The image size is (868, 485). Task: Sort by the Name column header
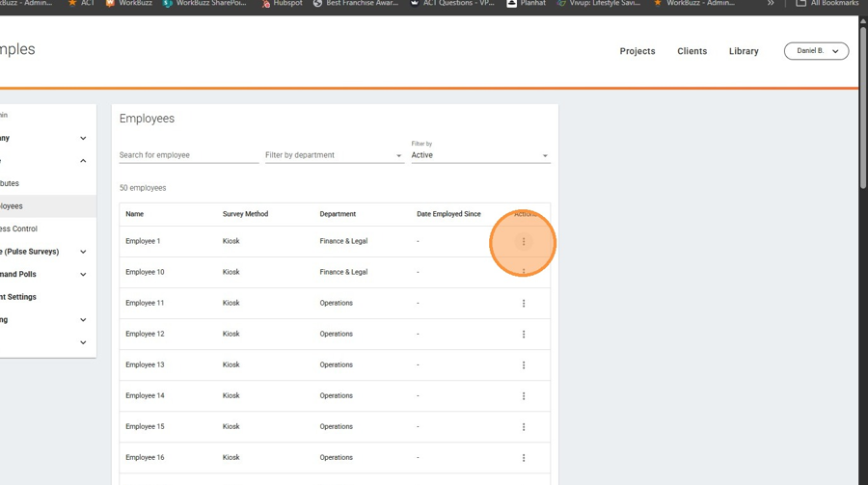(x=134, y=214)
